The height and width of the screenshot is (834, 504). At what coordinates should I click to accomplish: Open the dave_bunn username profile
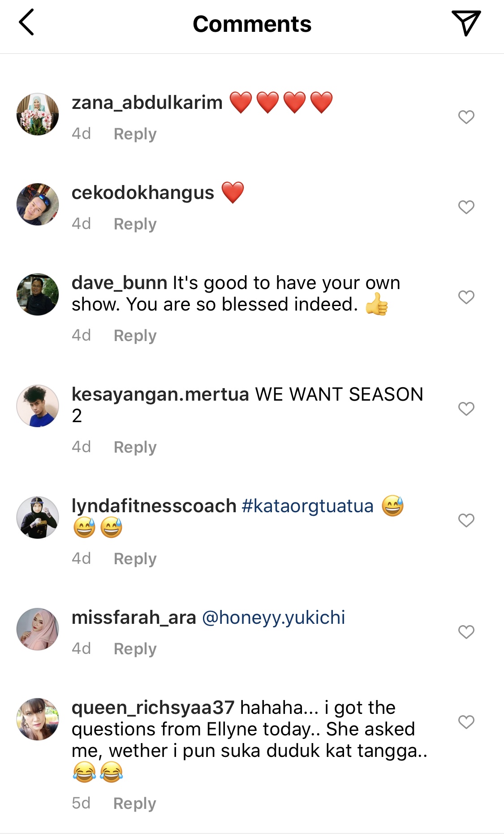pos(119,283)
